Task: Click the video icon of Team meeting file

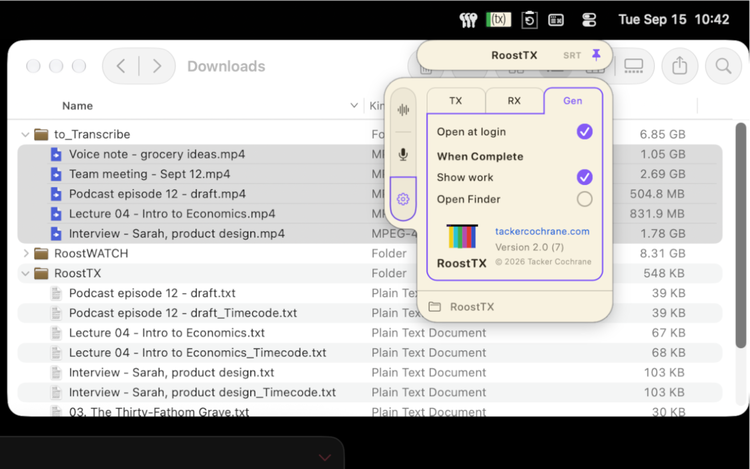Action: (56, 174)
